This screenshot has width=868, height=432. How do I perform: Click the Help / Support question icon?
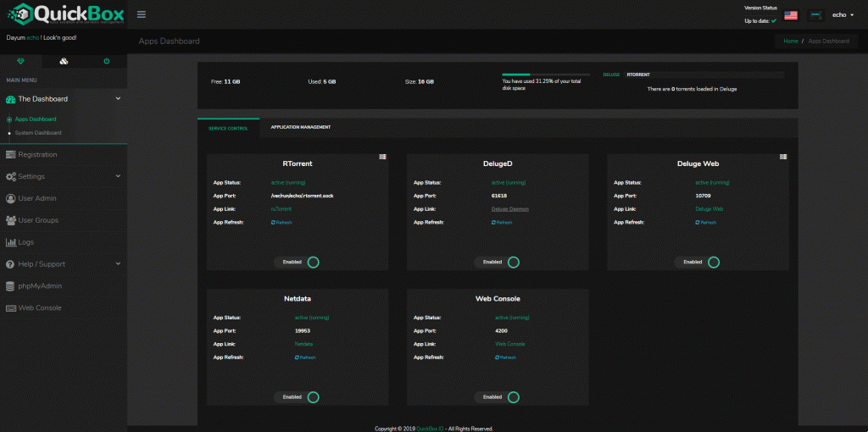[10, 264]
